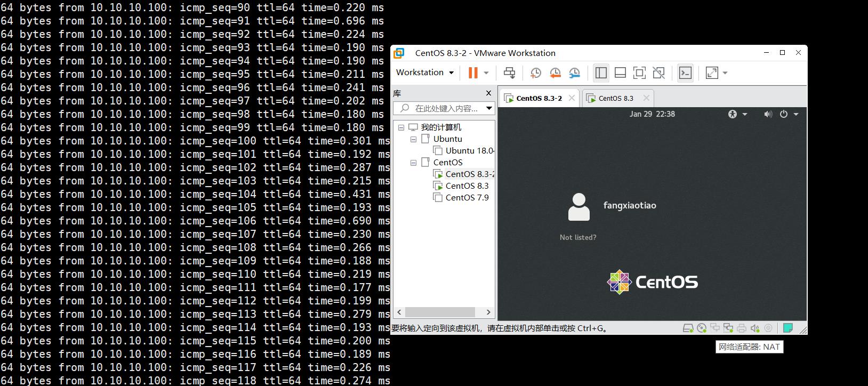Select CentOS 8.3 in the library tree
Screen dimensions: 868x386
click(467, 186)
